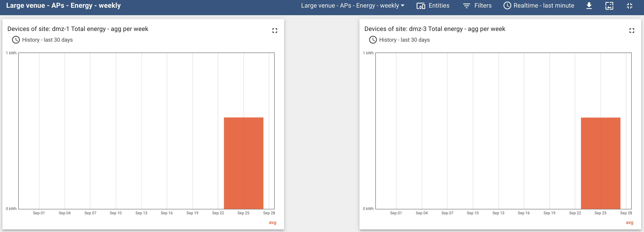The width and height of the screenshot is (644, 232).
Task: Expand dmz-3 widget to fullscreen
Action: [x=632, y=31]
